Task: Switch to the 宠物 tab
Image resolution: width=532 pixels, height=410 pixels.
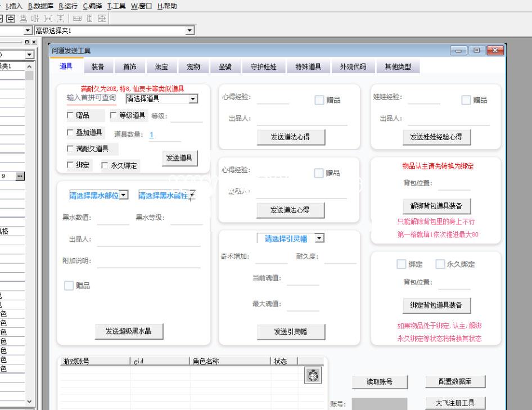Action: click(x=193, y=67)
